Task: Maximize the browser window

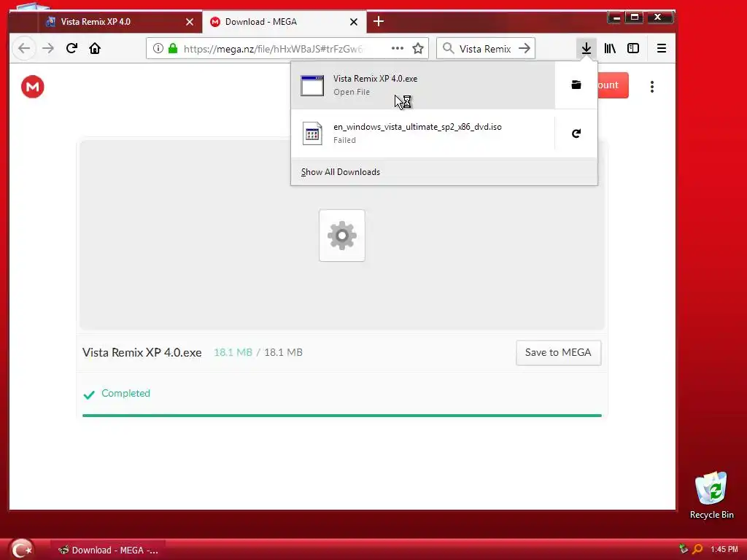Action: [x=635, y=17]
